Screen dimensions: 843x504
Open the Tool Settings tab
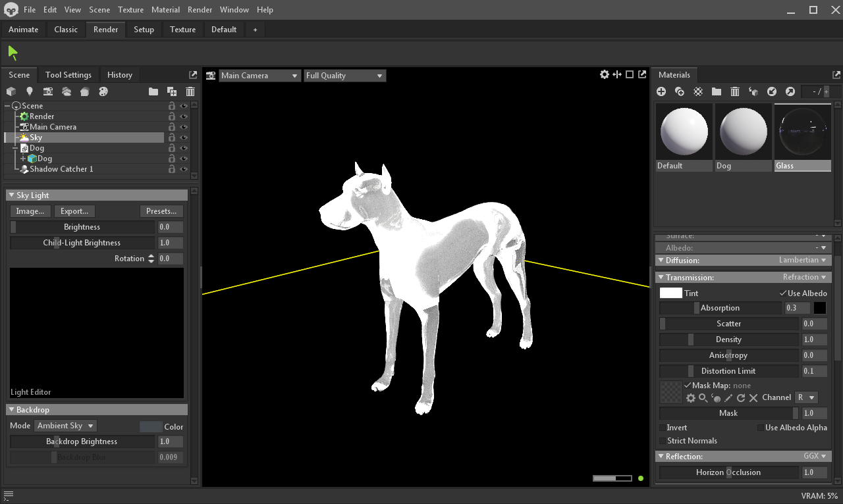coord(68,75)
